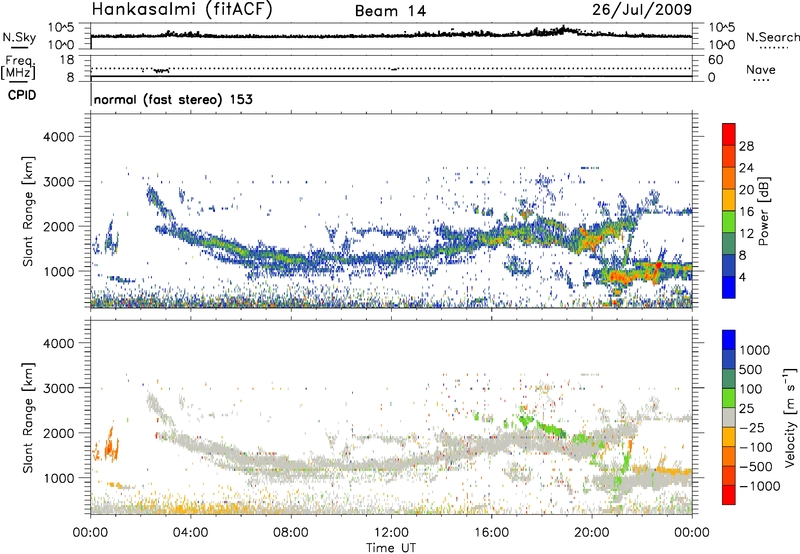Image resolution: width=800 pixels, height=554 pixels.
Task: Click '3000' range tick in velocity panel
Action: point(58,388)
